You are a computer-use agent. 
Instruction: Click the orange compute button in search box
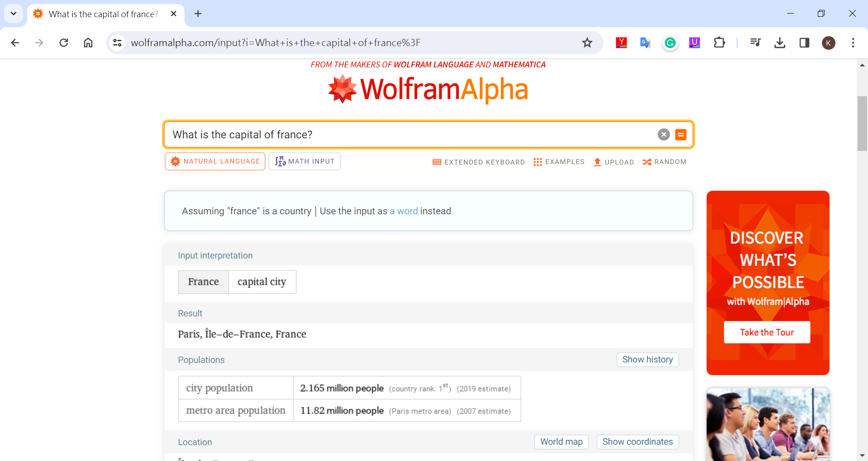coord(680,135)
